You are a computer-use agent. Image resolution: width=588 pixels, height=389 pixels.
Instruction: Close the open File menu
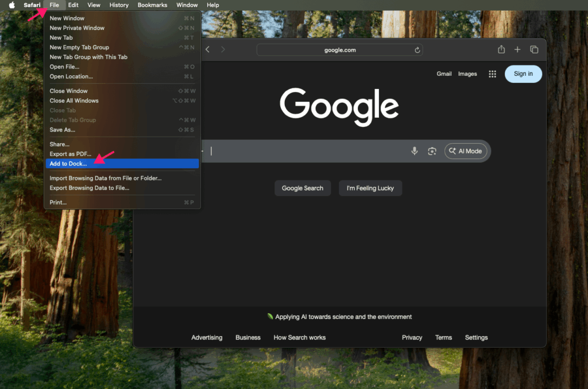[55, 5]
